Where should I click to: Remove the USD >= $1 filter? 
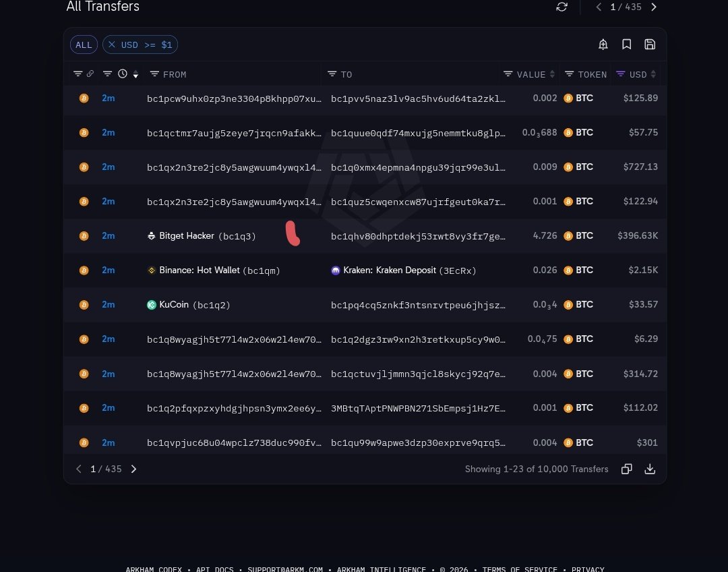(x=112, y=45)
